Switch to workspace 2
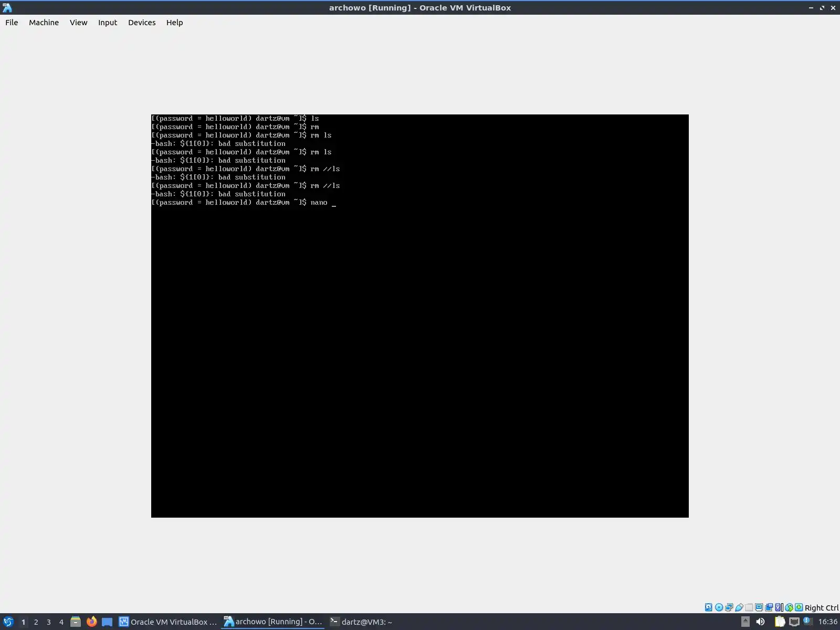Viewport: 840px width, 630px height. tap(36, 622)
